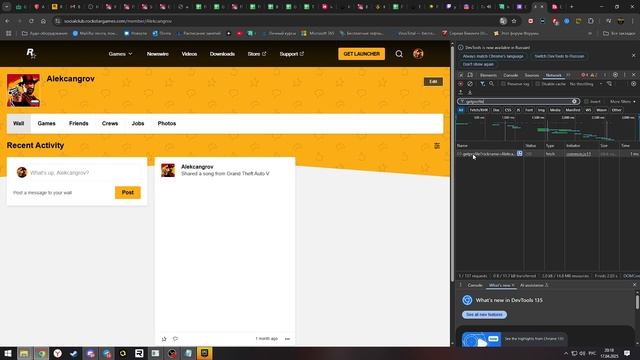Screen dimensions: 640x360
Task: Open the More filters dropdown
Action: [622, 101]
